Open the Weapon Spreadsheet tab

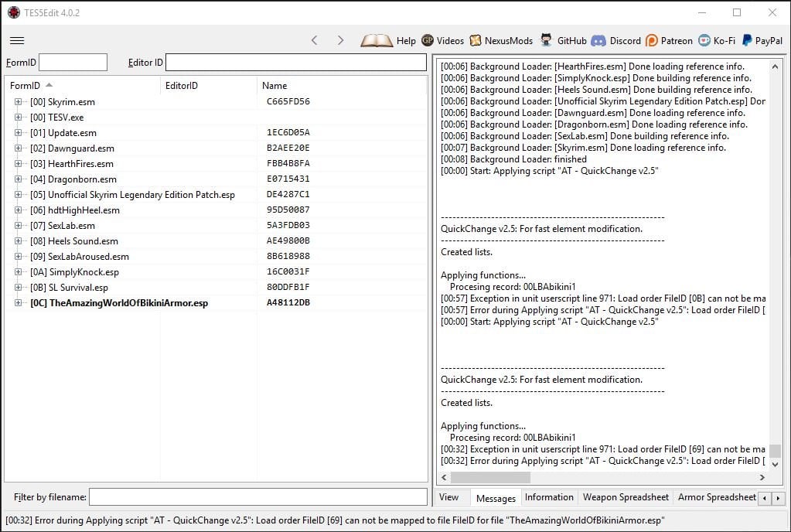626,497
